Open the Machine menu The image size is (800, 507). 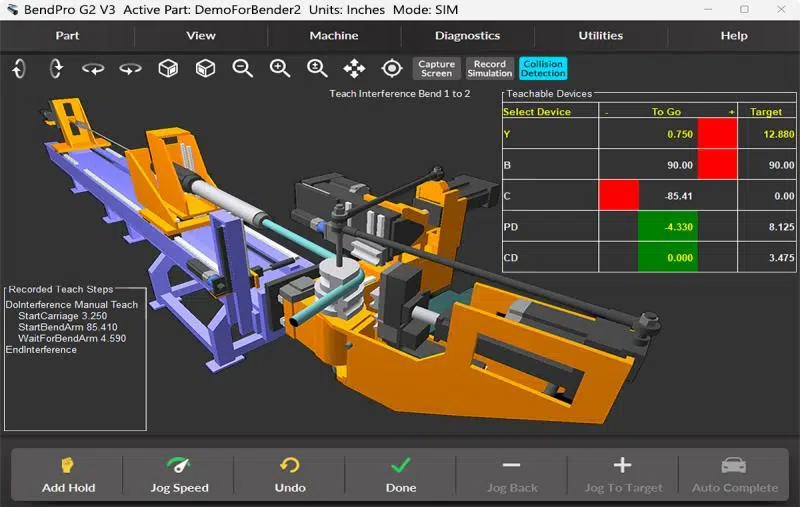click(334, 36)
